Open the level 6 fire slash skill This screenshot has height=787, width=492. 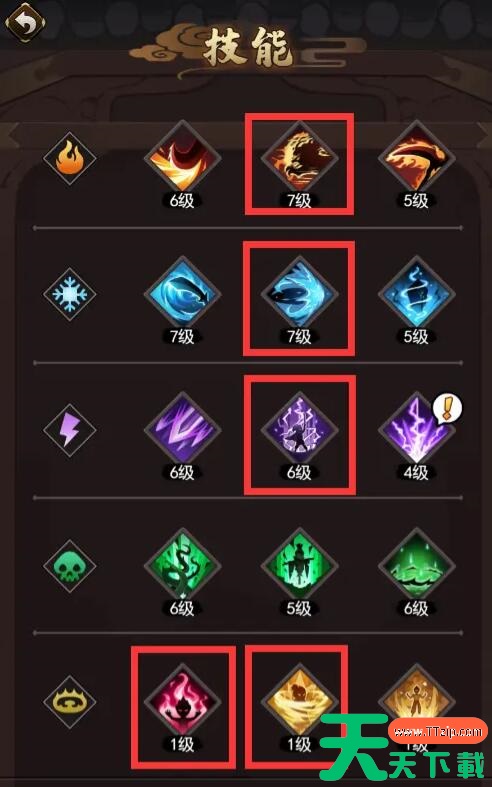pyautogui.click(x=182, y=158)
